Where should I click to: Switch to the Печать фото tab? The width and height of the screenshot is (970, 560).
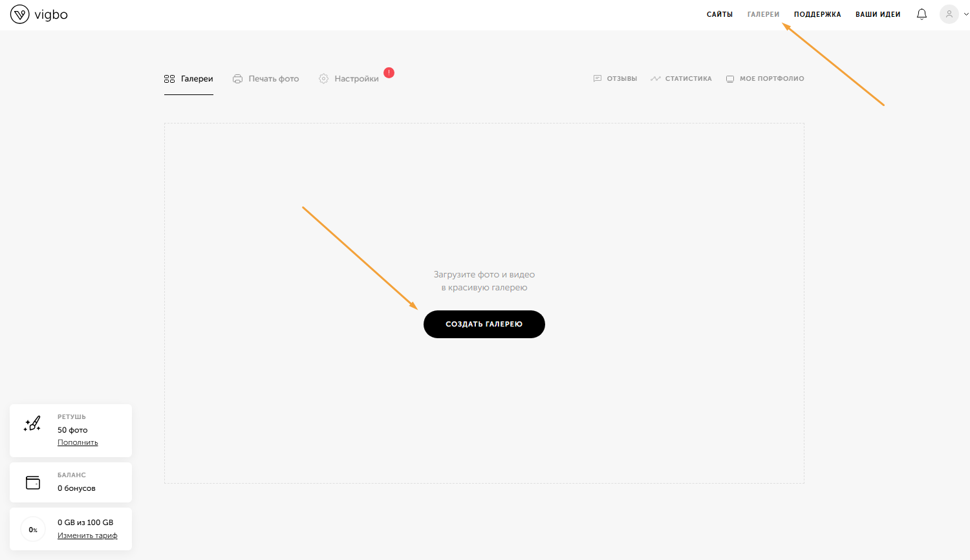click(274, 79)
